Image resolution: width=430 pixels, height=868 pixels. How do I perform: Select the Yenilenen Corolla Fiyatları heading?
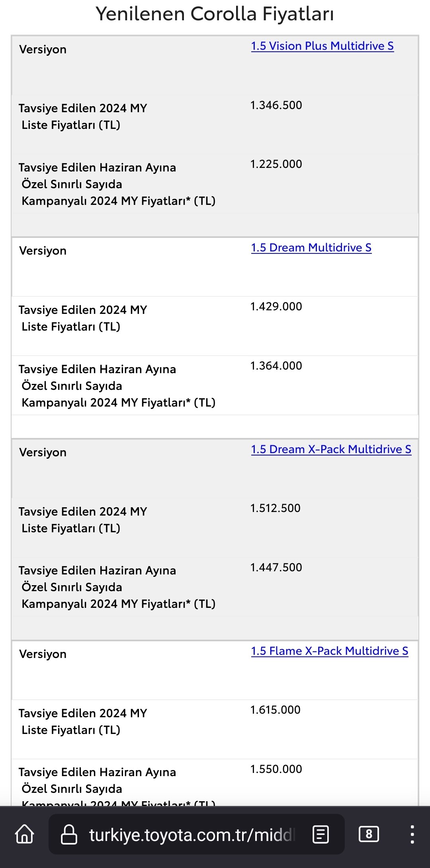215,14
